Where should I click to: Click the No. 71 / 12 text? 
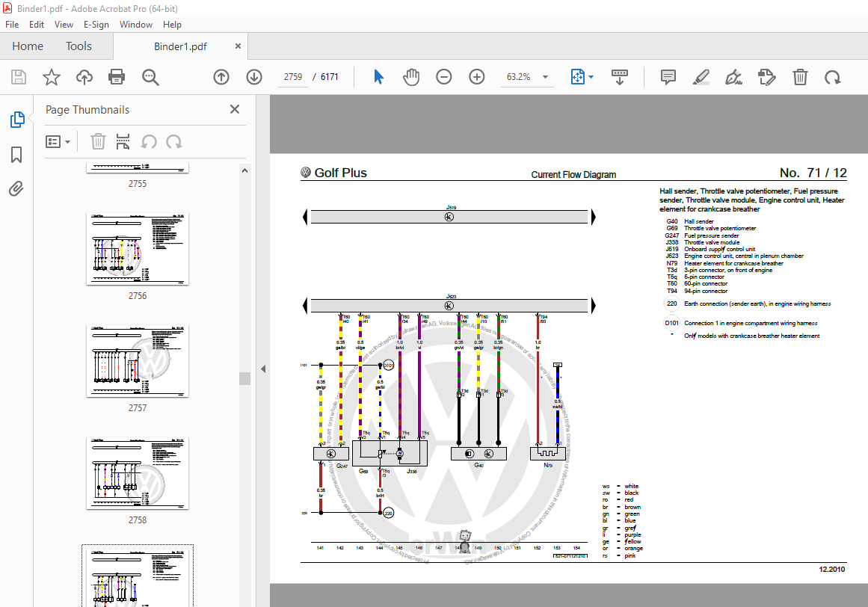pos(813,173)
